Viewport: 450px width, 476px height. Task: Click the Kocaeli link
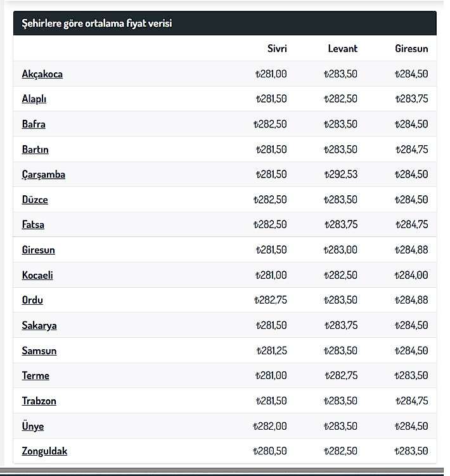pyautogui.click(x=37, y=275)
